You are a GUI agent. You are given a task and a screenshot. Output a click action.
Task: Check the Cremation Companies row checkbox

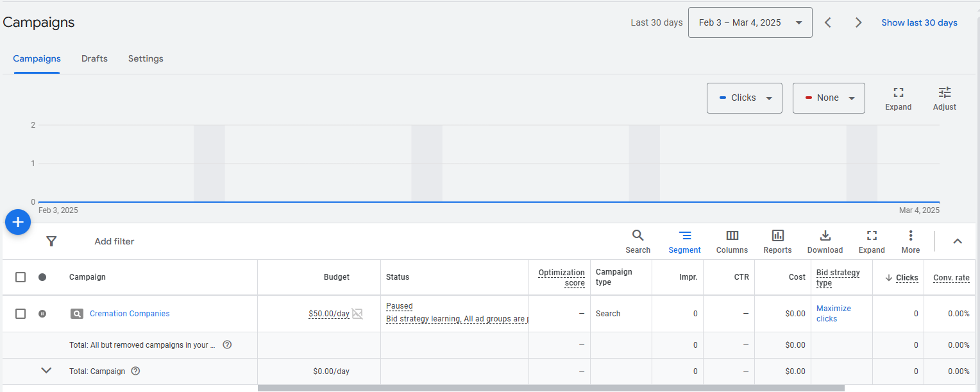(x=21, y=314)
